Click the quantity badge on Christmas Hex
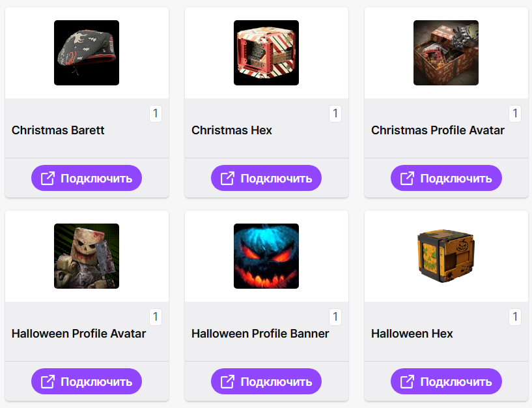Screen dimensions: 532x408 pyautogui.click(x=335, y=114)
